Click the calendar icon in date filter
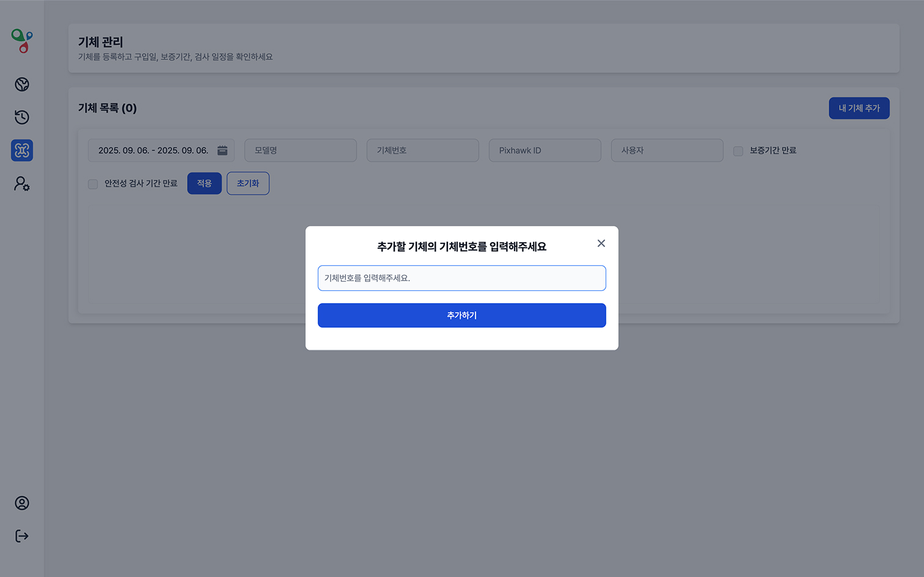This screenshot has height=577, width=924. 222,150
